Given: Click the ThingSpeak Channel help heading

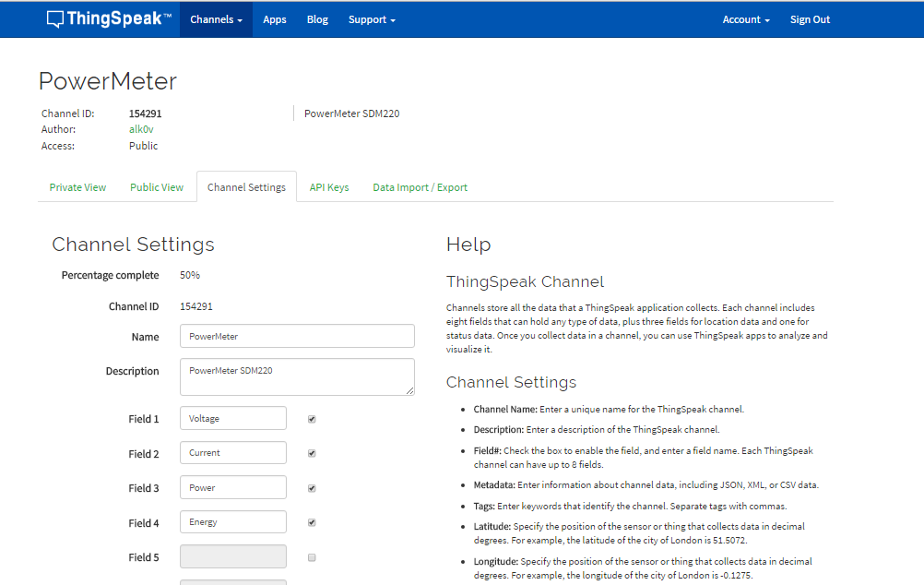Looking at the screenshot, I should (x=525, y=281).
